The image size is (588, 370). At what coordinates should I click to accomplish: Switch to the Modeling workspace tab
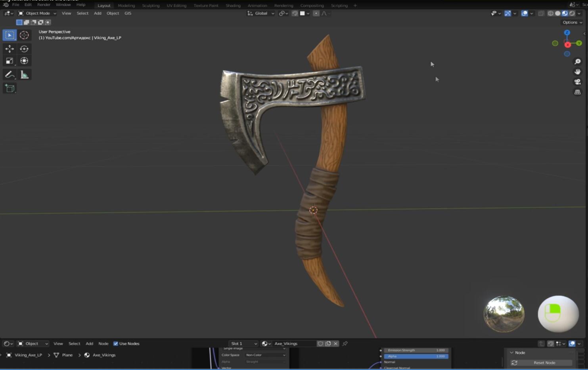[126, 6]
